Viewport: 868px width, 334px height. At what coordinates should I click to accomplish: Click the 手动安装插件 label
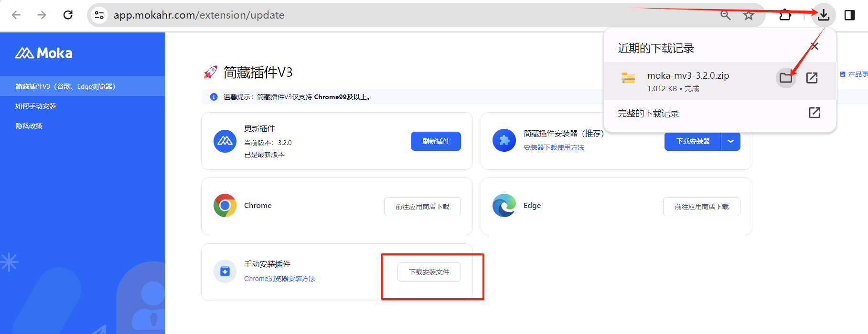click(x=267, y=264)
